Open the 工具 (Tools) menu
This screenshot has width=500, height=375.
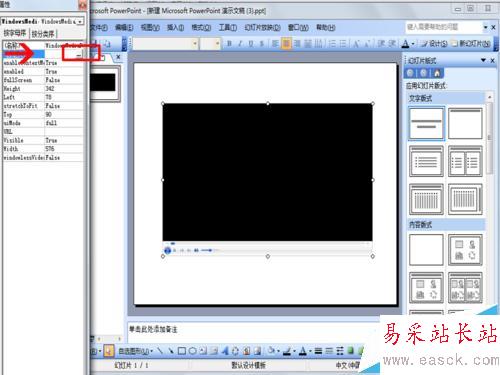tap(228, 28)
